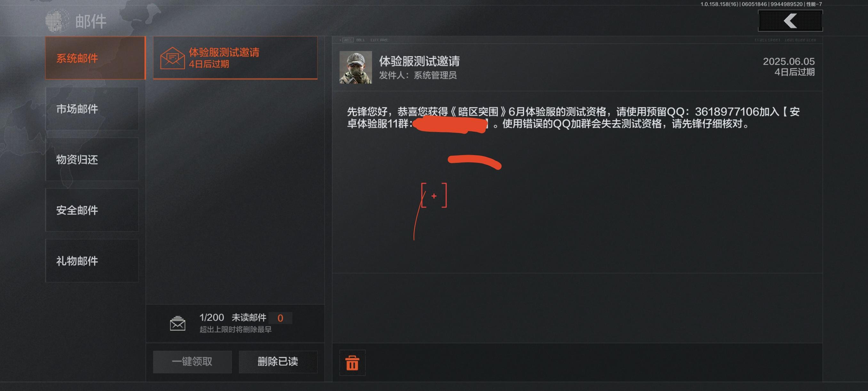Click the red bracketed plus crosshair
Viewport: 868px width, 391px height.
coord(434,195)
